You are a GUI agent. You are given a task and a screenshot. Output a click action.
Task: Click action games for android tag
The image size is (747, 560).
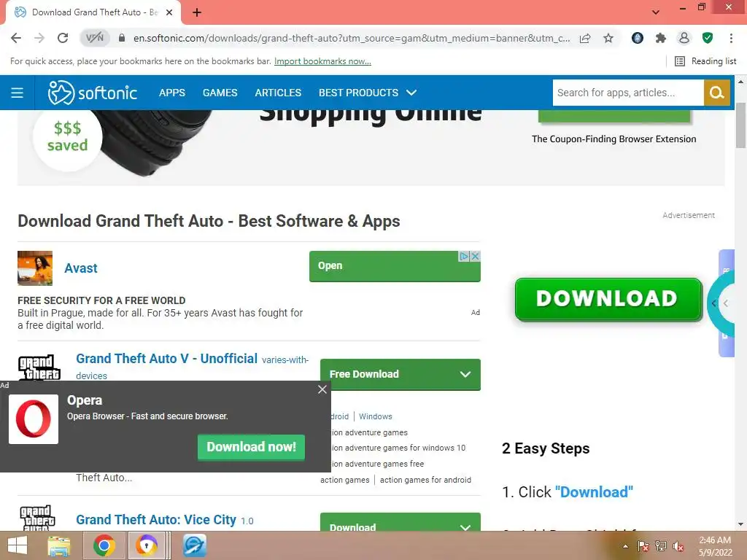pyautogui.click(x=425, y=480)
